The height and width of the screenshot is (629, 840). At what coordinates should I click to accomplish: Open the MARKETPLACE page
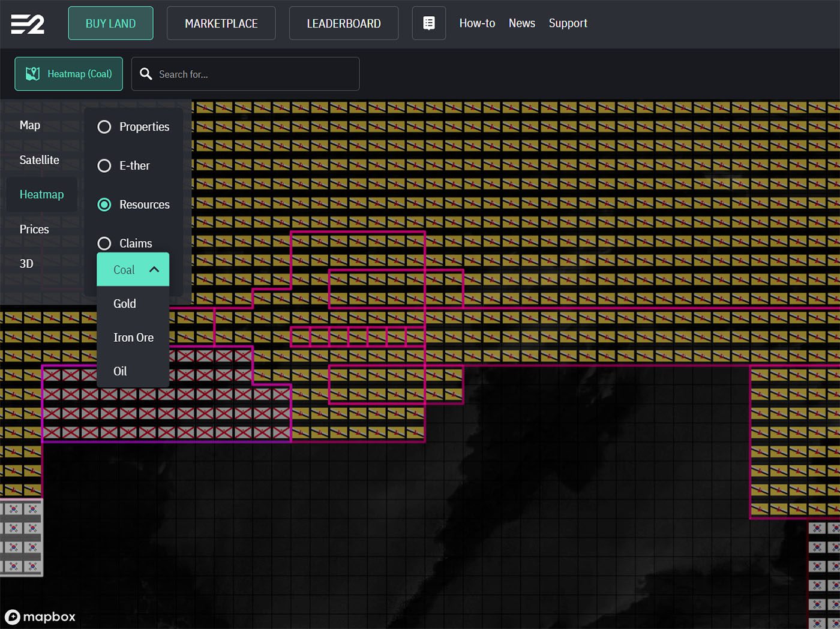tap(221, 23)
